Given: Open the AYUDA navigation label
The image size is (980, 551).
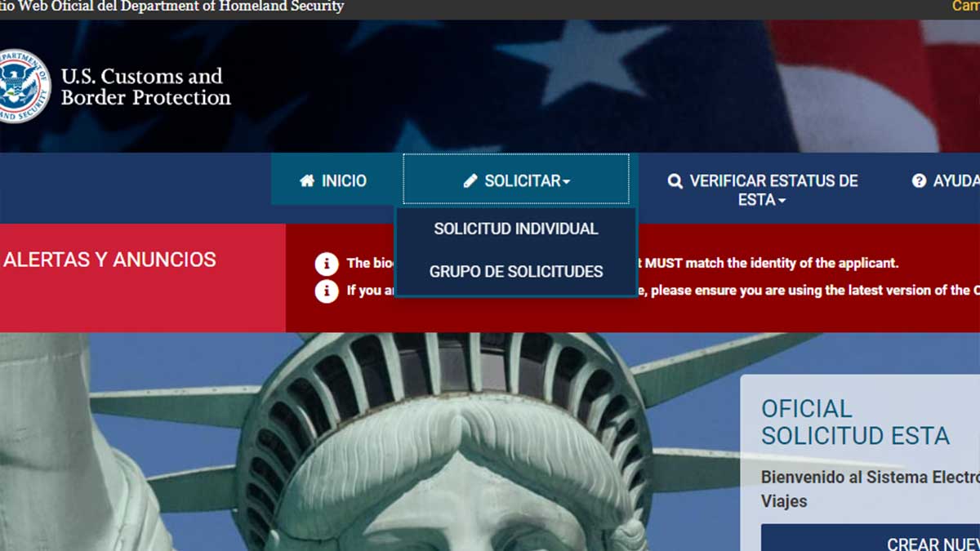Looking at the screenshot, I should tap(955, 181).
